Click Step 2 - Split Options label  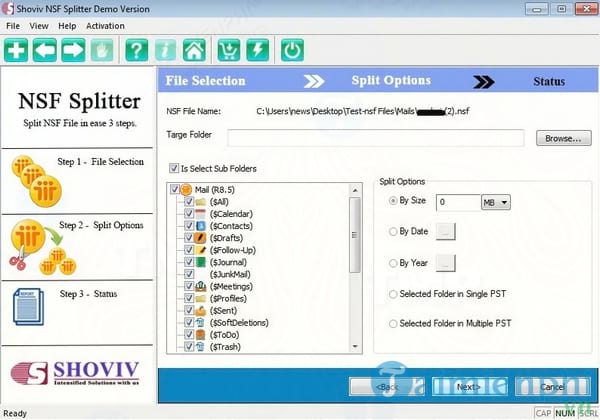[101, 225]
